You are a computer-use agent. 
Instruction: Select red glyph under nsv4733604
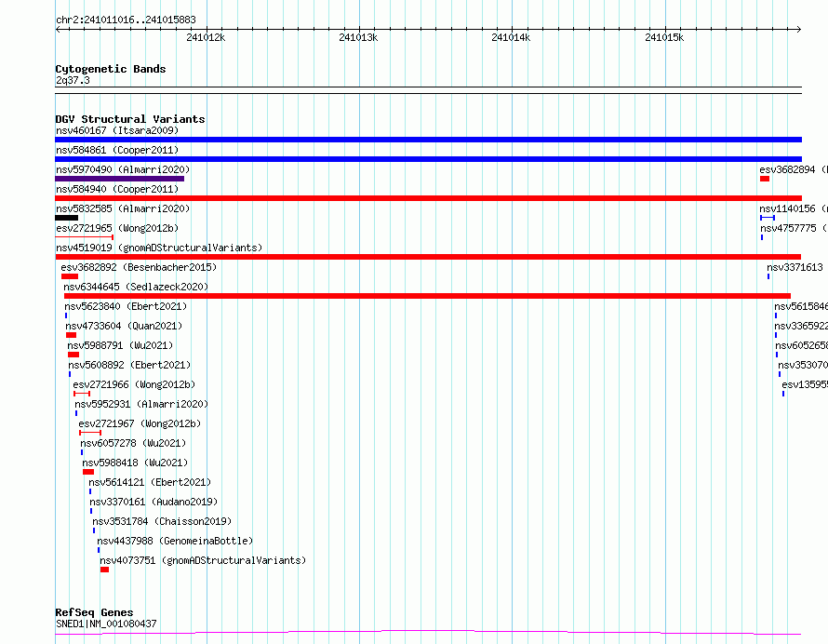pos(72,335)
